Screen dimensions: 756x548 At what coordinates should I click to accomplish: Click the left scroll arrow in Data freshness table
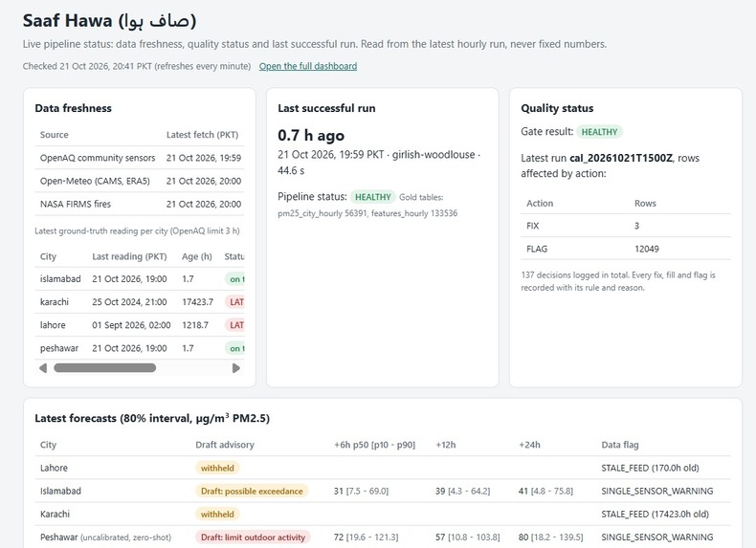(x=43, y=368)
